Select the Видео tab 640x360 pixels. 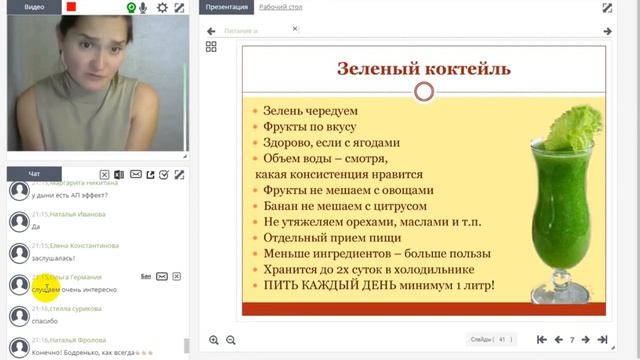(34, 7)
